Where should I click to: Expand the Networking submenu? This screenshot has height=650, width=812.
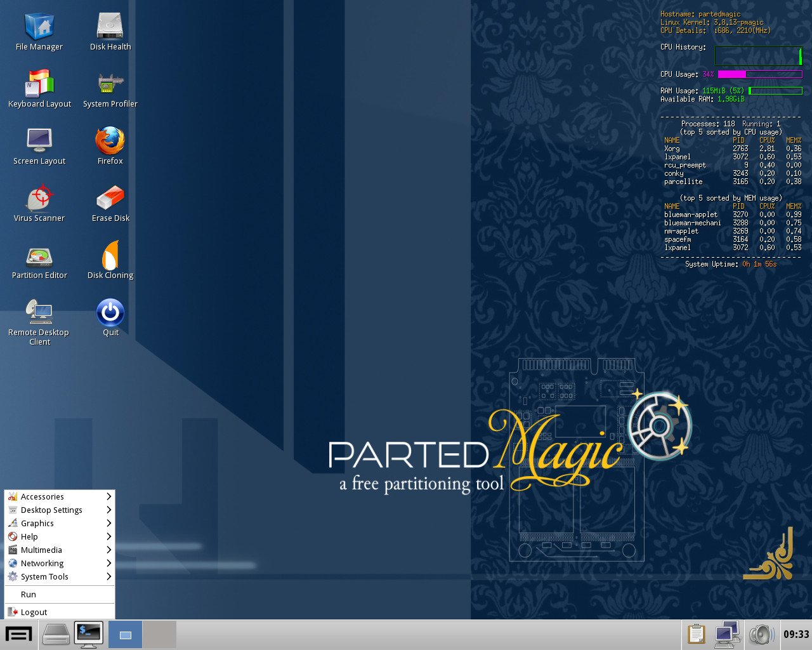[x=42, y=563]
